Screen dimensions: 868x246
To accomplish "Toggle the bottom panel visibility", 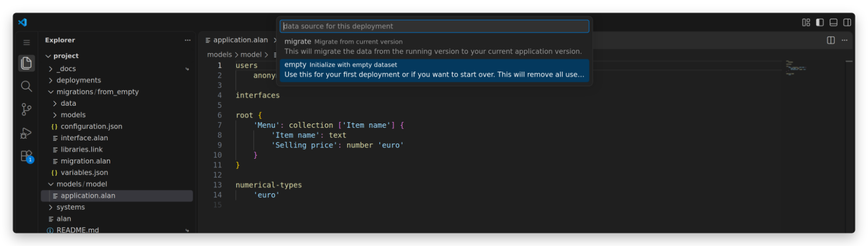I will [833, 22].
